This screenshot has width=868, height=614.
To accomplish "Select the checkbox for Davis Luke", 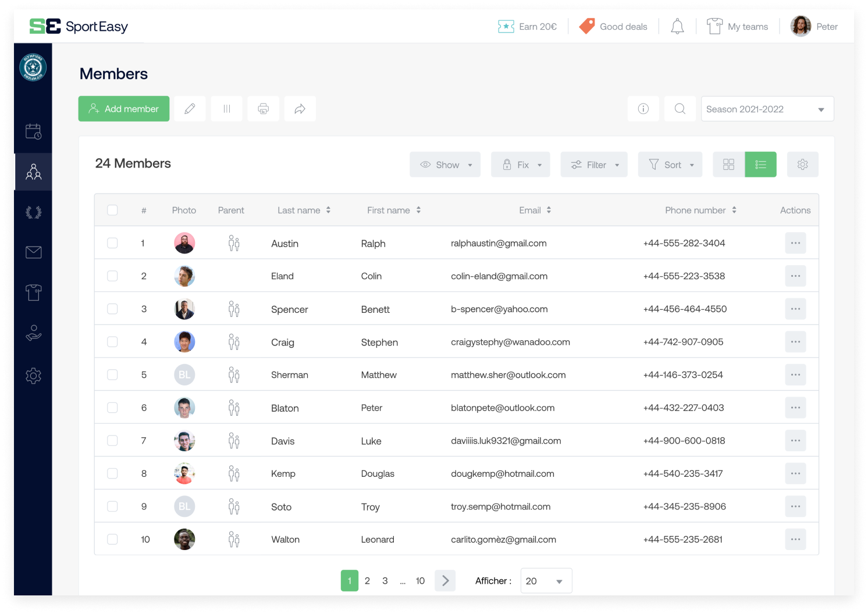I will click(112, 440).
